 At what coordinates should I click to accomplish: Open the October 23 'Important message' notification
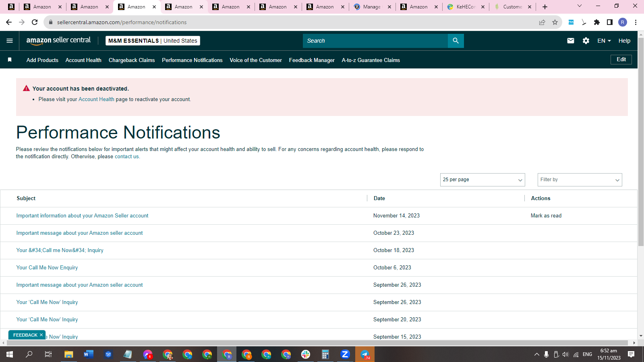pos(79,233)
